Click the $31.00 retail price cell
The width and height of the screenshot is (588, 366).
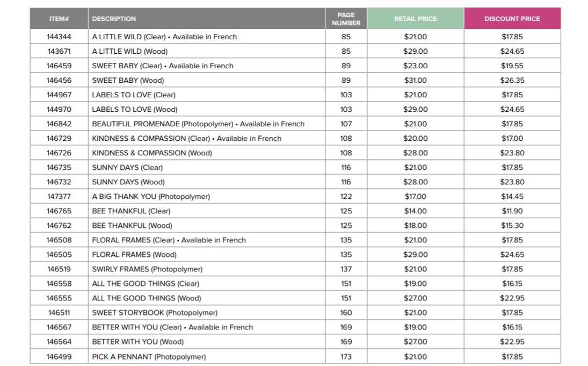coord(415,81)
